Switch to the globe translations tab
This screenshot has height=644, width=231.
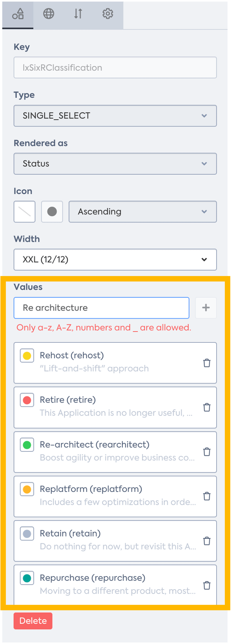(48, 14)
